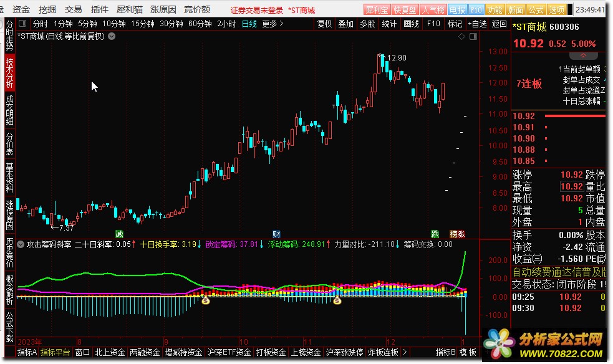The image size is (613, 364).
Task: Click the 功能 toolbar button
Action: click(x=495, y=10)
